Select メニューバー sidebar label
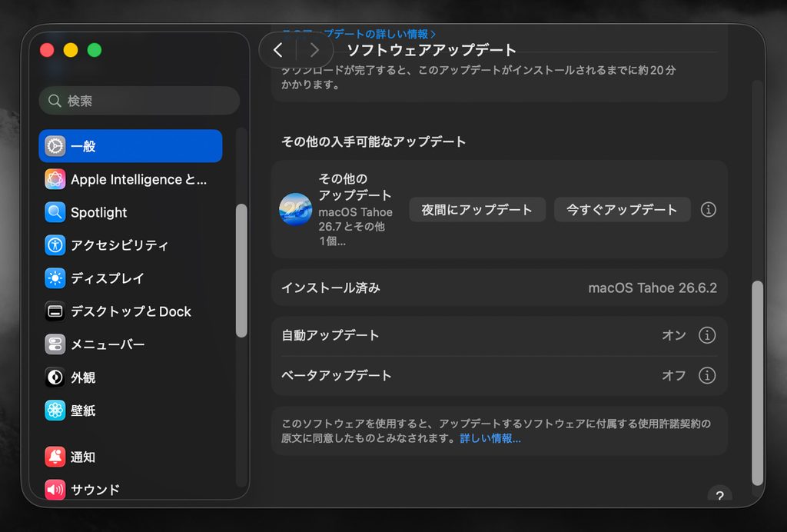Screen dimensions: 787x532 tap(108, 344)
